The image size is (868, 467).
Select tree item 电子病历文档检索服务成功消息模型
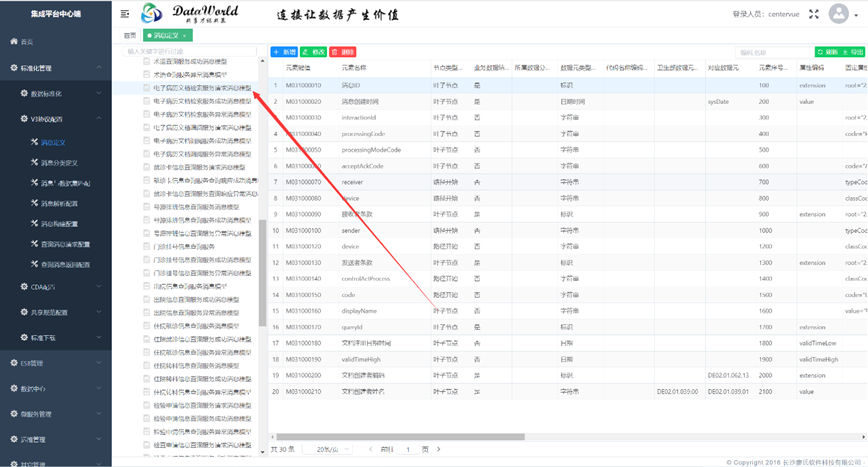click(202, 101)
